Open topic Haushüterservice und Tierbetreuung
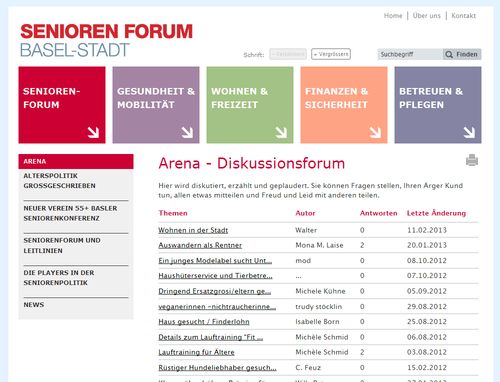Image resolution: width=500 pixels, height=382 pixels. tap(215, 276)
